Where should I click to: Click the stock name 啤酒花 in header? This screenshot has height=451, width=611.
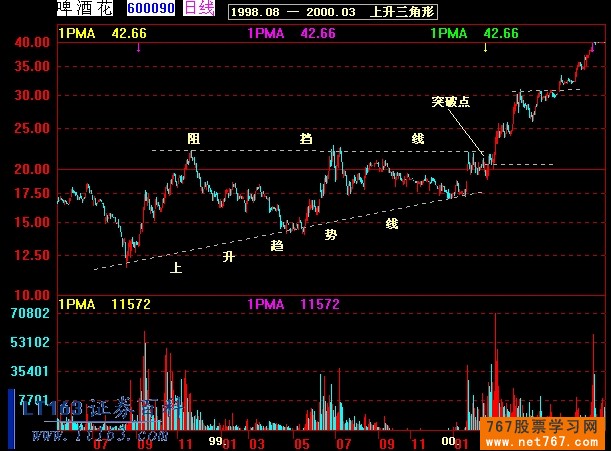(85, 8)
